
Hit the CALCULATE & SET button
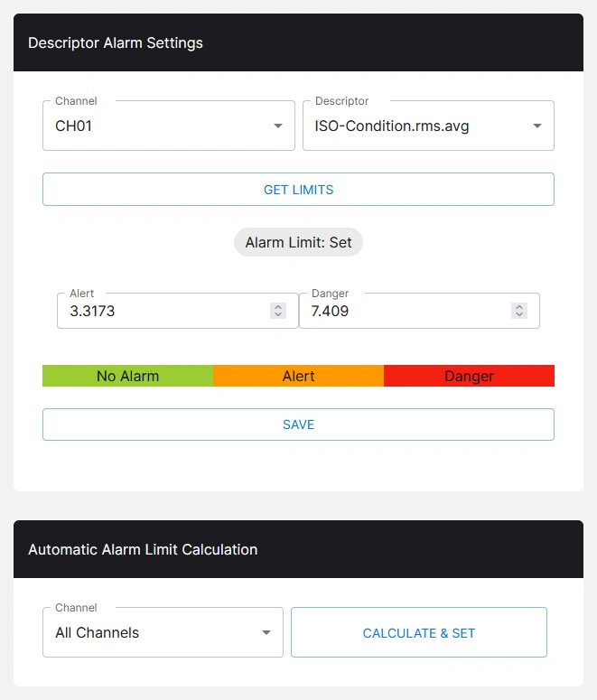point(418,633)
